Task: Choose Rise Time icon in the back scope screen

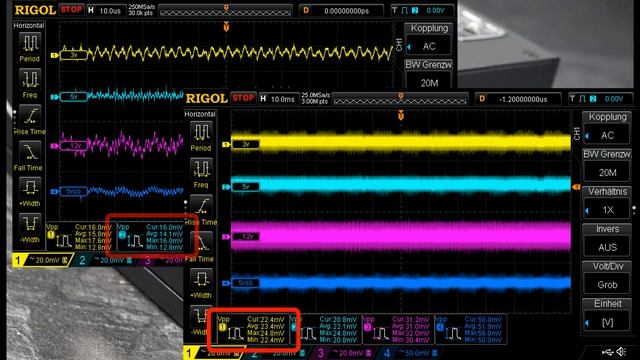Action: 30,116
